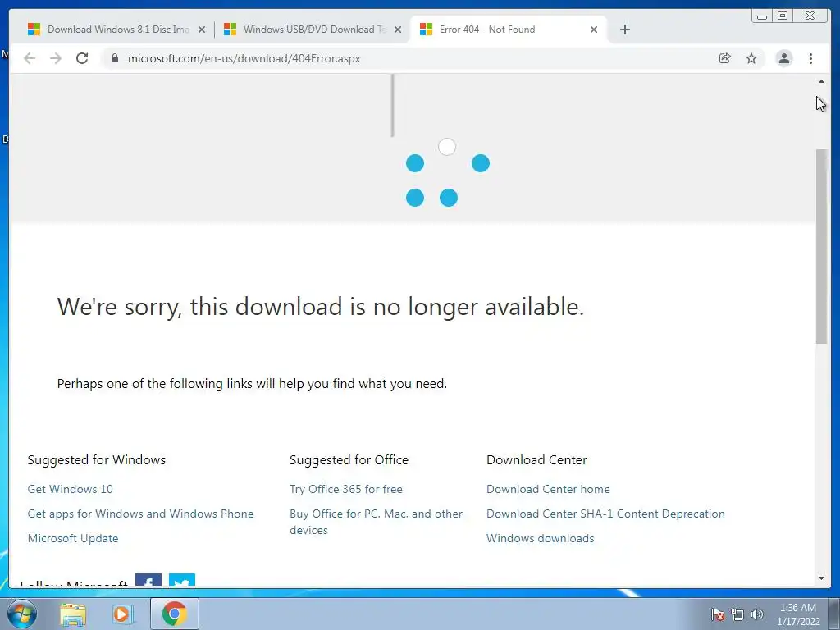Open the Chrome profile avatar menu
Screen dimensions: 840x630
pos(783,58)
